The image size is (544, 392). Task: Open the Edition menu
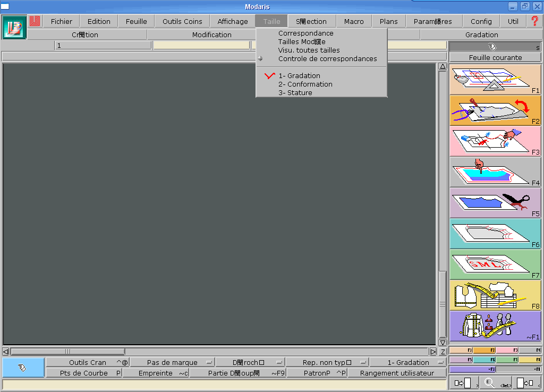(x=99, y=21)
